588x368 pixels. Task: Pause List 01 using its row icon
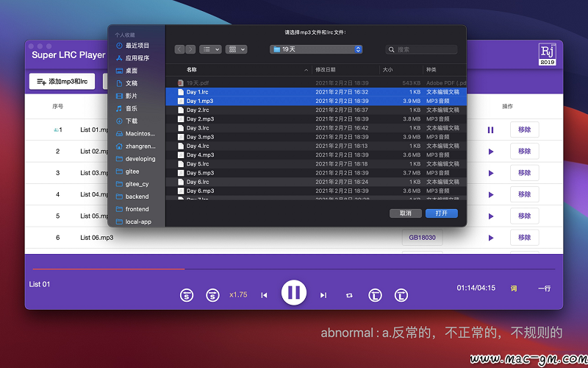coord(490,130)
